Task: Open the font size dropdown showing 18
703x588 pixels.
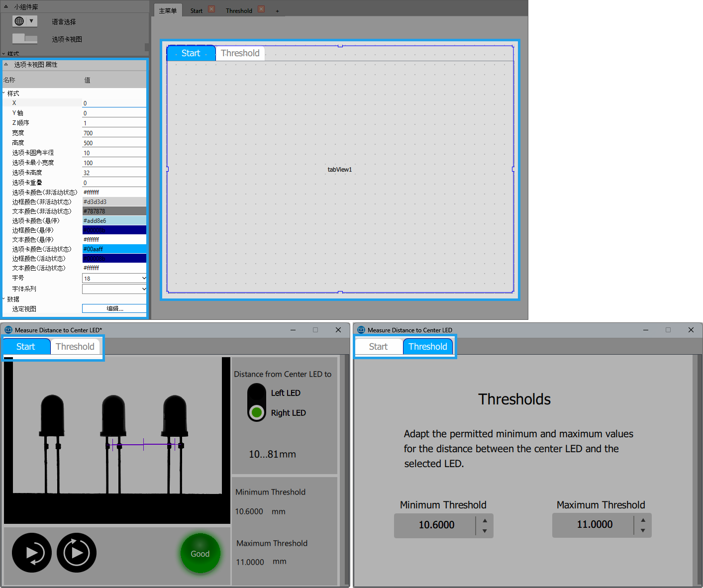Action: 114,278
